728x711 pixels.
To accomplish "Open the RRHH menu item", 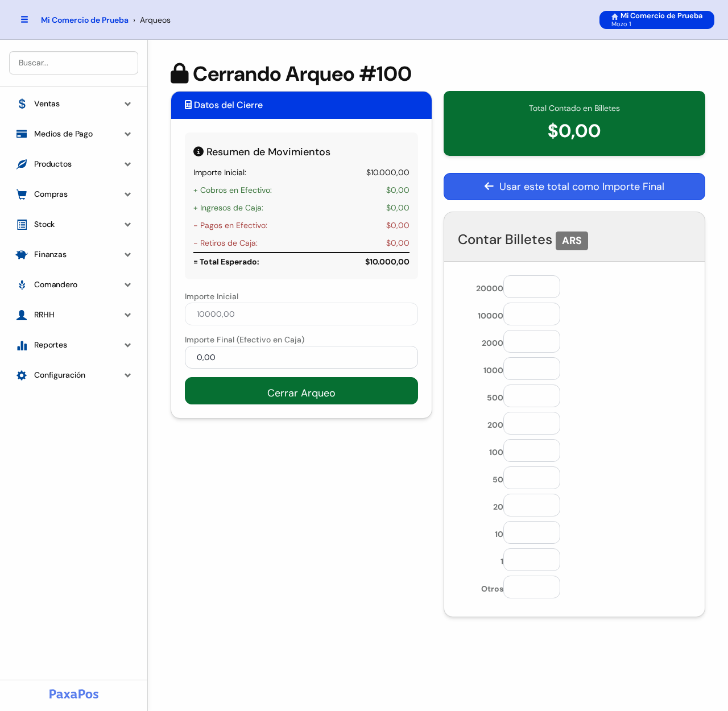I will pos(74,315).
